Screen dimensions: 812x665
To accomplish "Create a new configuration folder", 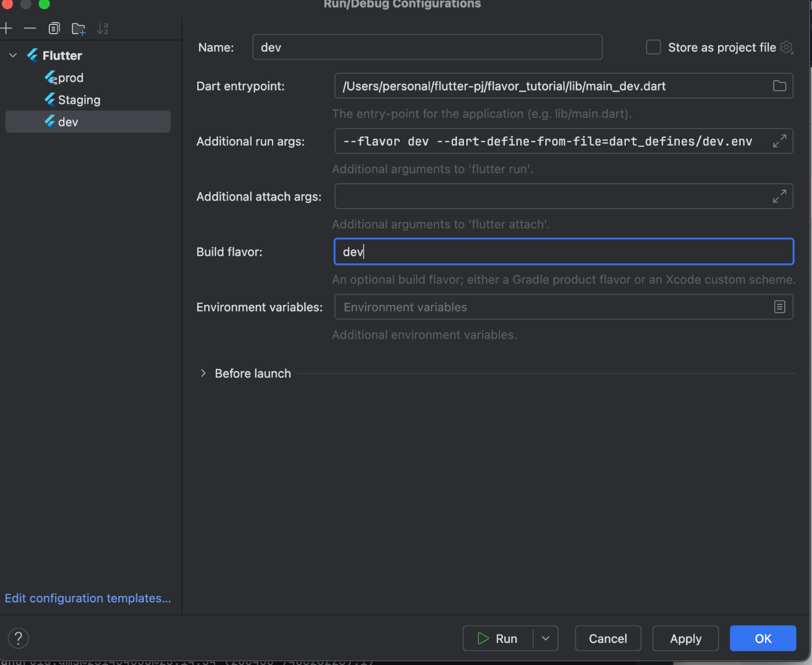I will pos(78,28).
